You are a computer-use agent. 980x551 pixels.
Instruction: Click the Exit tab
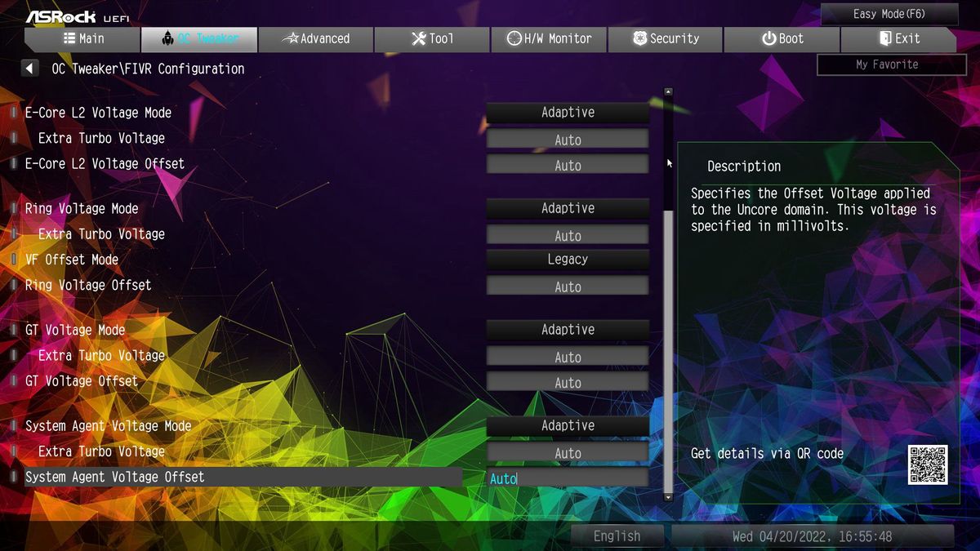[x=898, y=38]
